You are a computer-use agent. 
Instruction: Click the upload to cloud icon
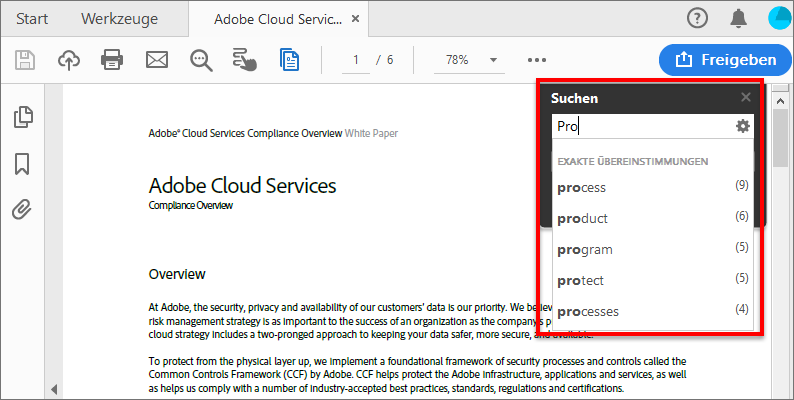click(x=69, y=60)
